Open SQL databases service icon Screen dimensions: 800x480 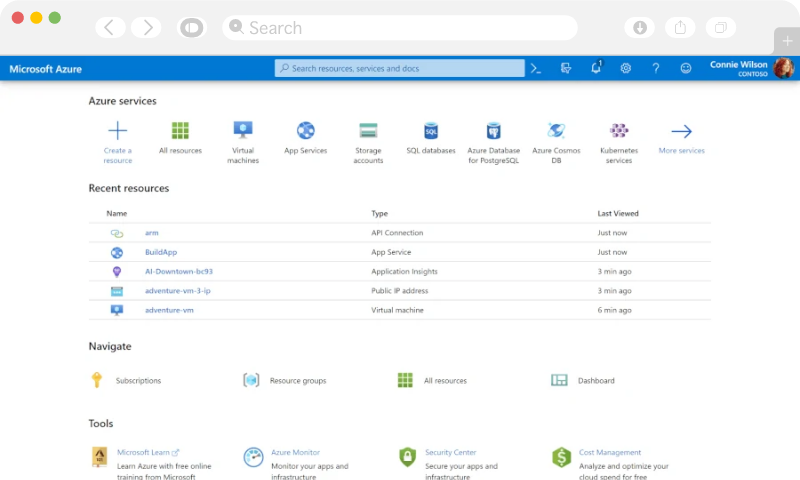[x=431, y=131]
